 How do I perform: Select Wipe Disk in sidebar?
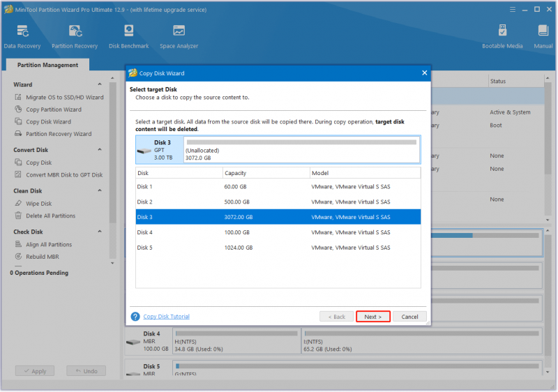click(39, 204)
